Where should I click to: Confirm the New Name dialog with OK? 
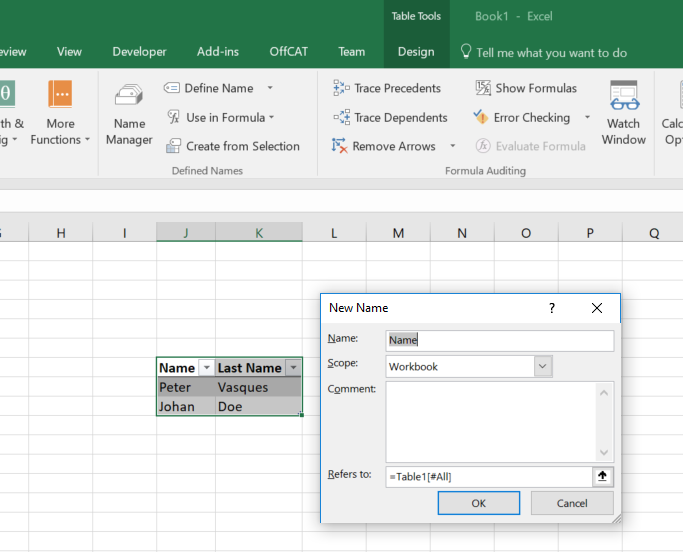478,503
